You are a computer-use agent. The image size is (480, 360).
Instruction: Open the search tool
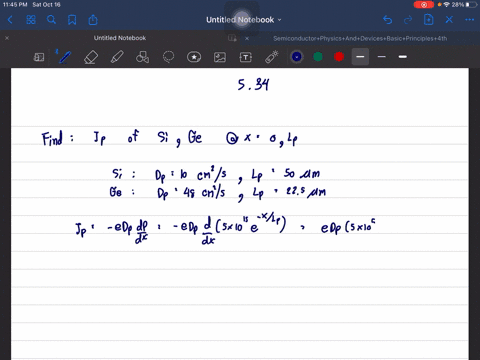click(51, 20)
